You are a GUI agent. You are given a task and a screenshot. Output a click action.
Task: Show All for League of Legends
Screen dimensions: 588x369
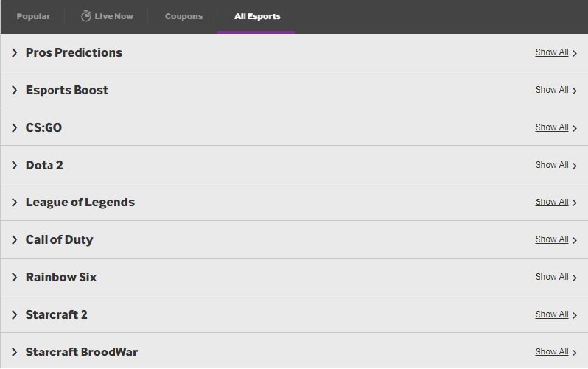[x=552, y=202]
